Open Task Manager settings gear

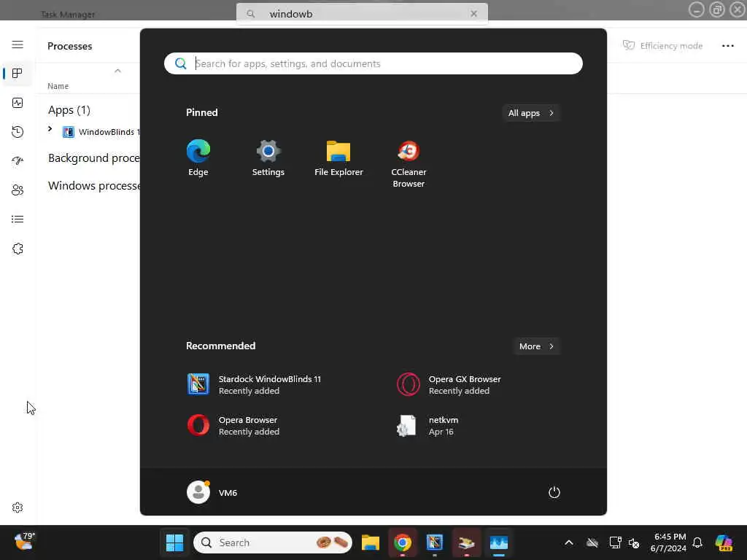click(x=18, y=507)
